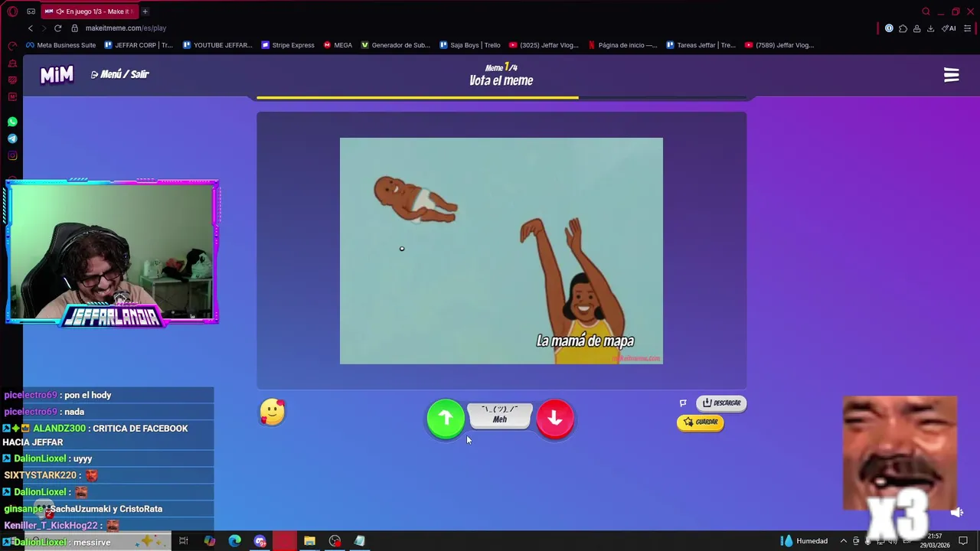Image resolution: width=980 pixels, height=551 pixels.
Task: Click chat username SIXTYSTARK220
Action: [x=40, y=475]
